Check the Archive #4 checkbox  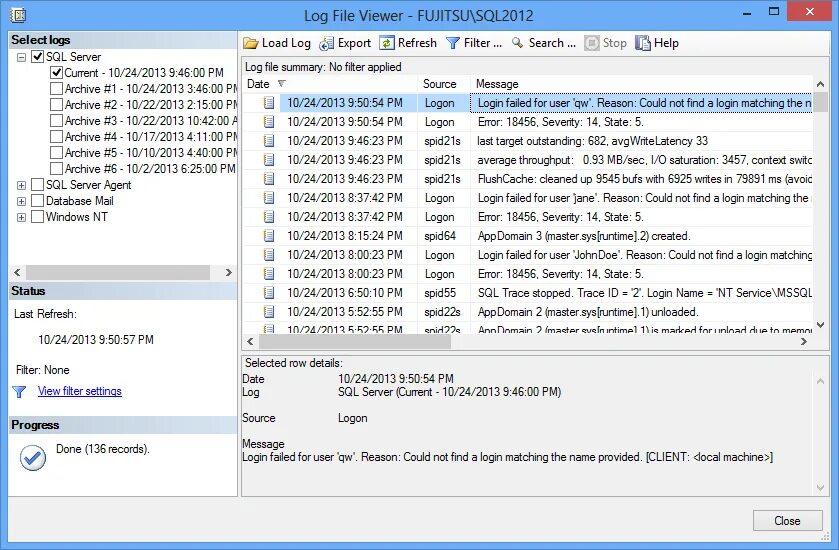point(56,137)
